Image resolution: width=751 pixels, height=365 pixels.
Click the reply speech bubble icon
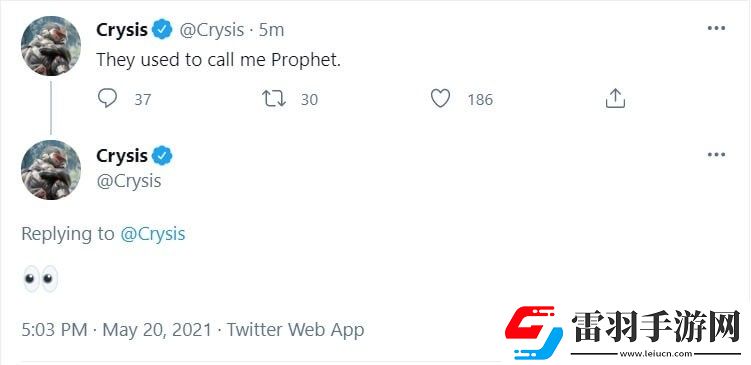[107, 99]
